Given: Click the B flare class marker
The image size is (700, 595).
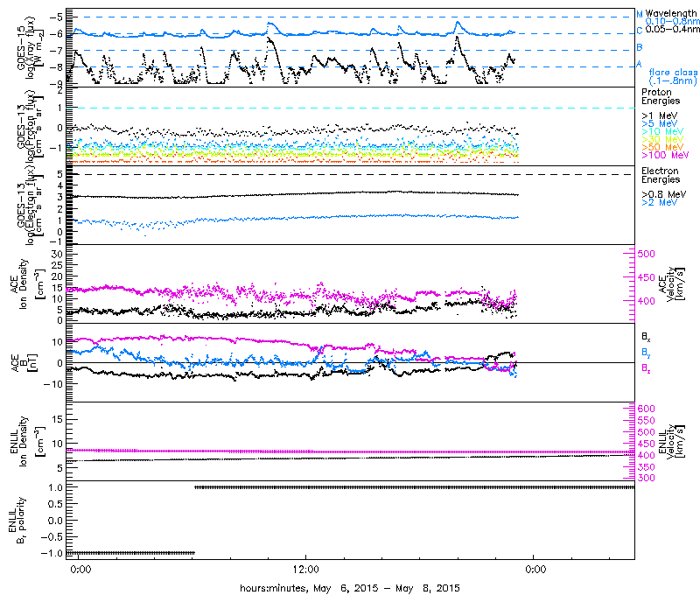Looking at the screenshot, I should [x=640, y=47].
